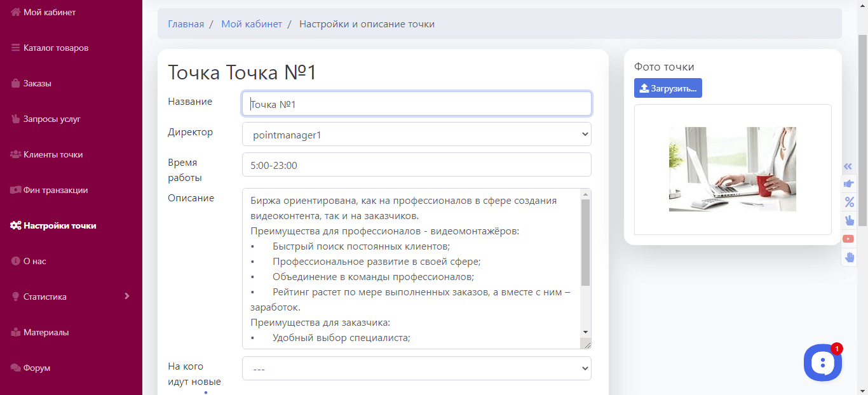Click the Название input field

416,104
